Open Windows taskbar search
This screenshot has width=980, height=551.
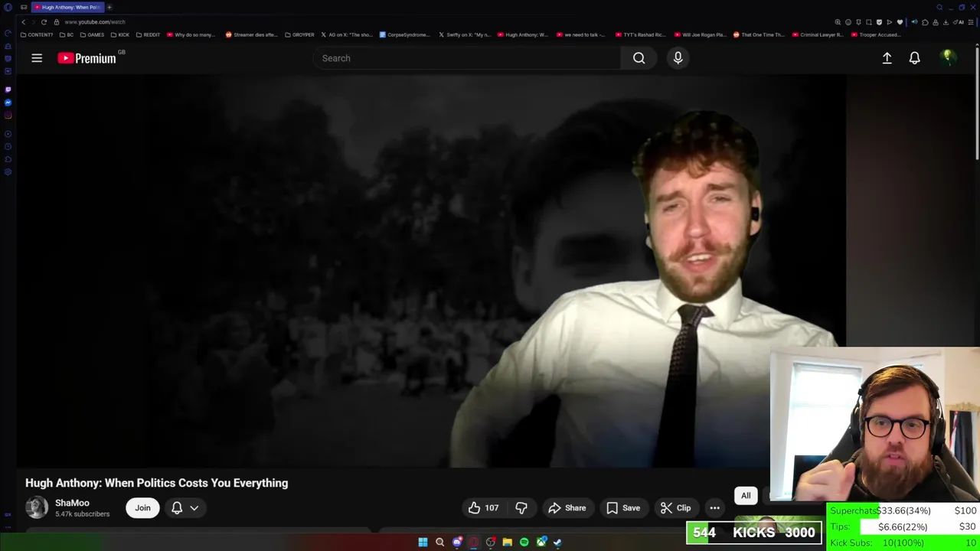coord(439,542)
